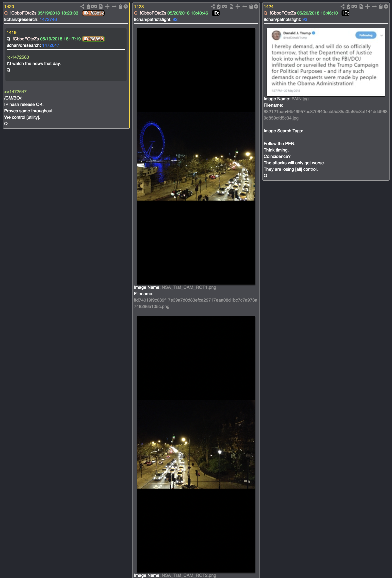
Task: Click the four-way move icon on post 1423
Action: tap(238, 6)
